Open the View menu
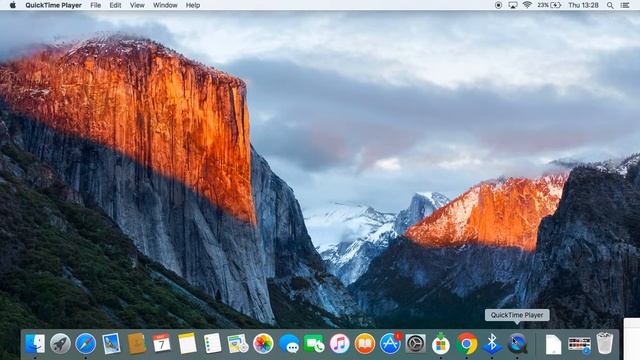The height and width of the screenshot is (360, 640). pyautogui.click(x=137, y=5)
